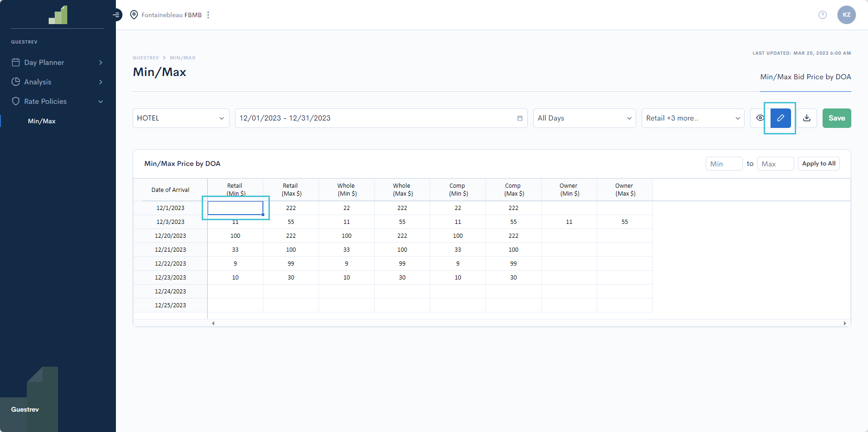Click the Max value input field
Screen dimensions: 868x432
tap(775, 164)
